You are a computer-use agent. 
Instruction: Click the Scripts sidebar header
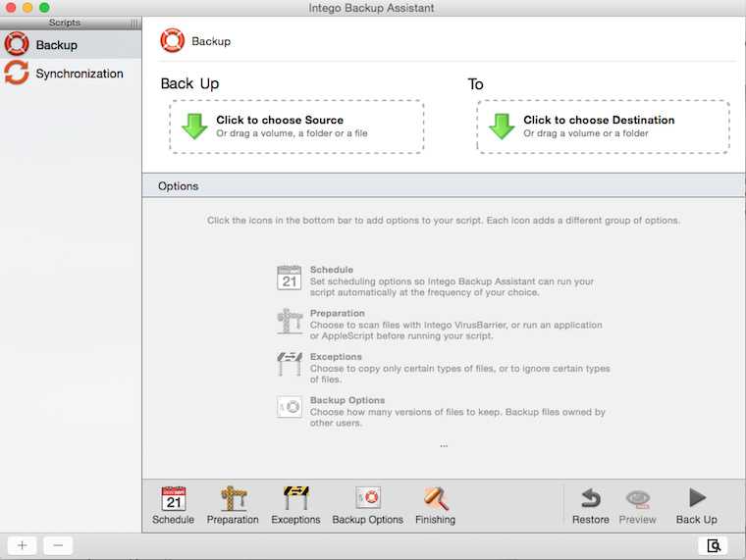tap(65, 23)
